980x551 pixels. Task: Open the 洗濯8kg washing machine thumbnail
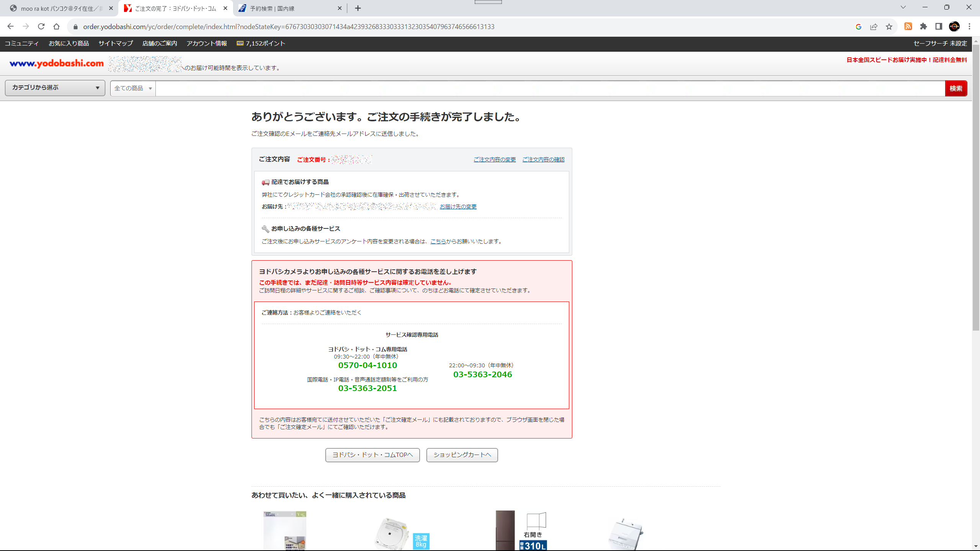pyautogui.click(x=402, y=534)
